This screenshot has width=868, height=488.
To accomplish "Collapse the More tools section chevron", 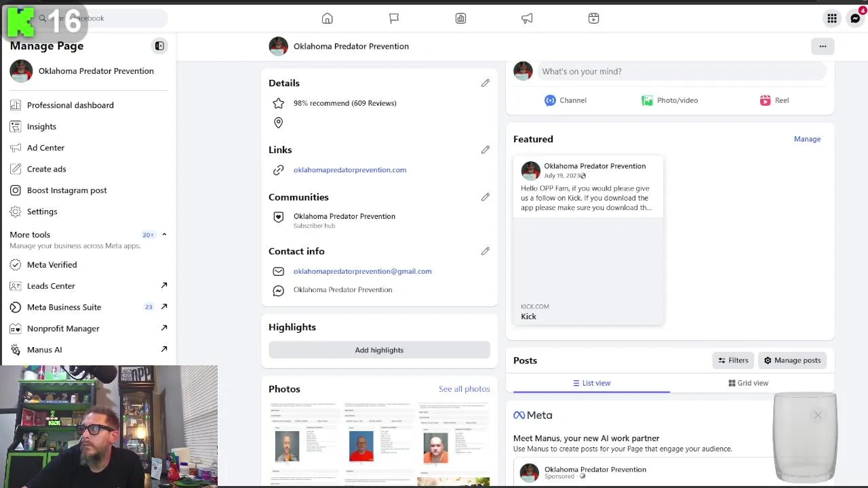I will point(164,235).
